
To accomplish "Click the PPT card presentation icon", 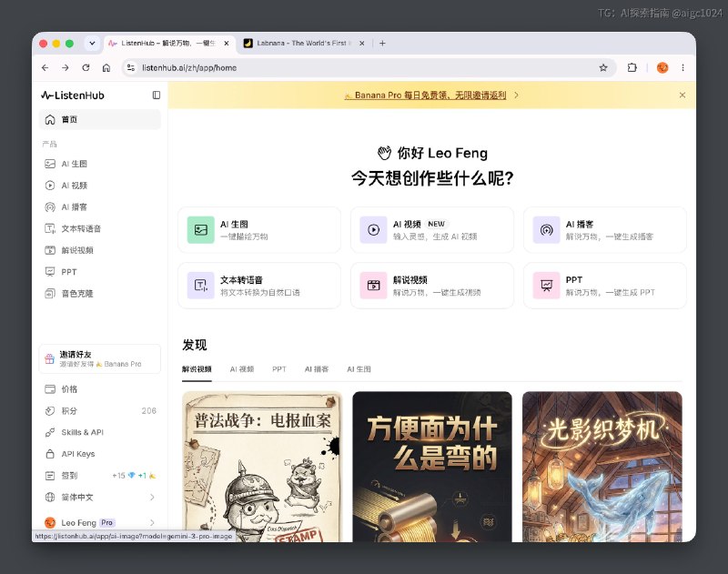I will click(x=547, y=286).
